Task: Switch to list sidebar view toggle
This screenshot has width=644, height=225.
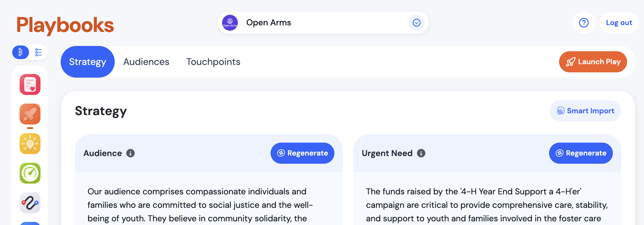Action: [x=39, y=52]
